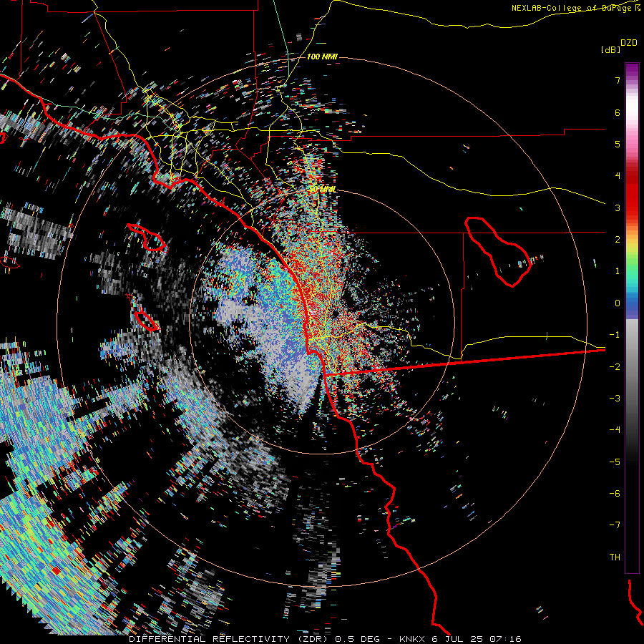Click the 50 NMI range ring label

click(x=322, y=190)
